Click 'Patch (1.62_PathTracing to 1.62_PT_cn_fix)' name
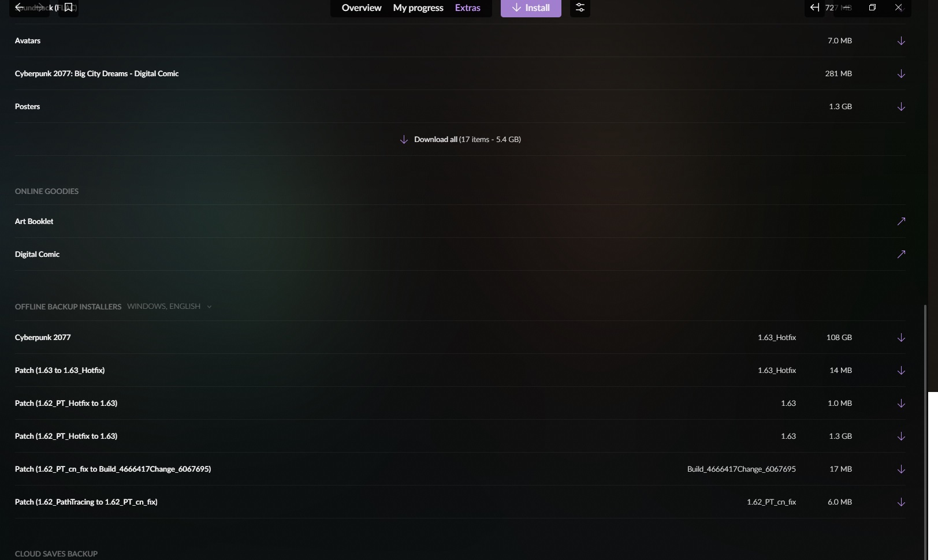938x560 pixels. (86, 502)
